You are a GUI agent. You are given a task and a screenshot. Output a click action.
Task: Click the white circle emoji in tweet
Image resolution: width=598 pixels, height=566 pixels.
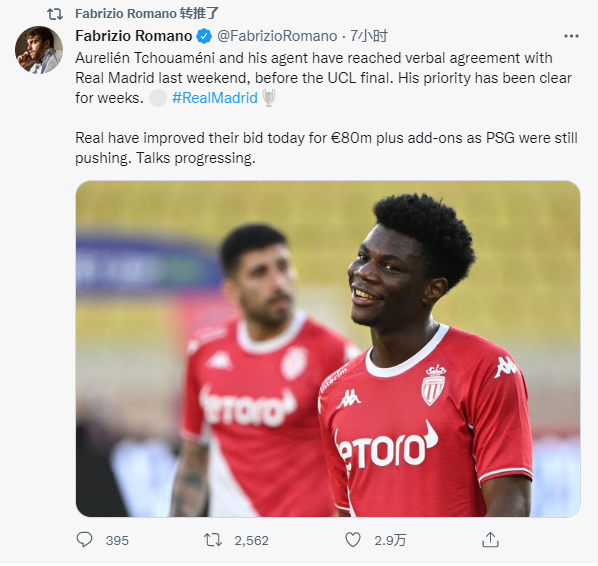158,98
